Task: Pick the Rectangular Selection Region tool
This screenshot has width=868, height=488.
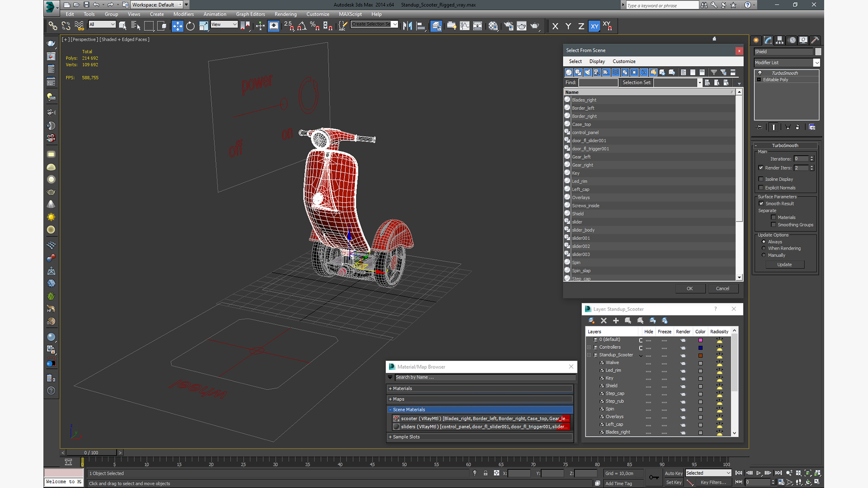Action: point(149,26)
